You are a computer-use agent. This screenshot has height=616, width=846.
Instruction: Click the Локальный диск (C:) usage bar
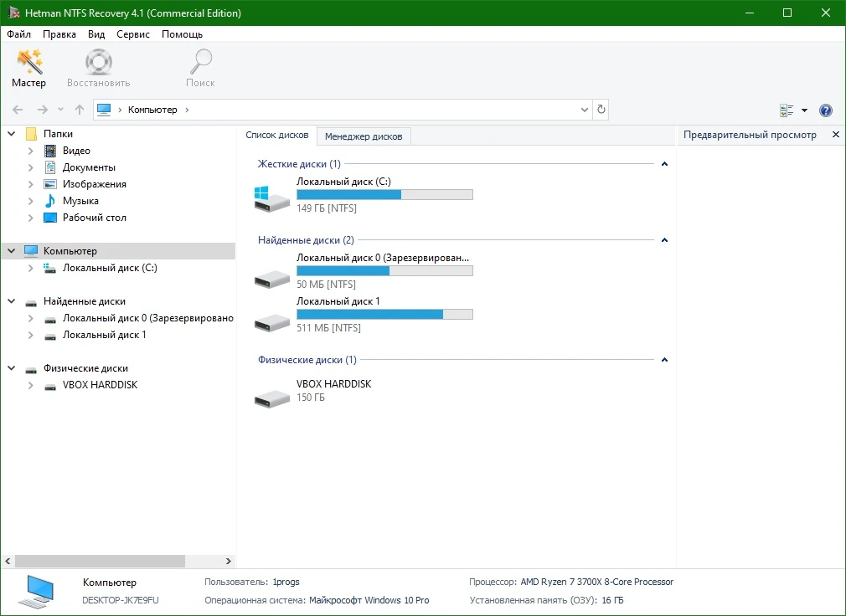(384, 194)
